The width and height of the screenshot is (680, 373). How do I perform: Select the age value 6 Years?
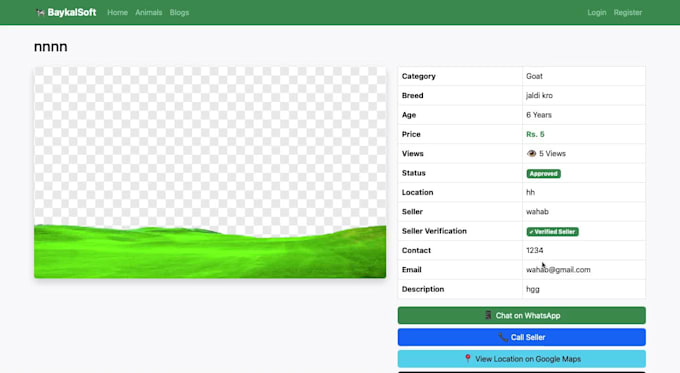pos(539,115)
